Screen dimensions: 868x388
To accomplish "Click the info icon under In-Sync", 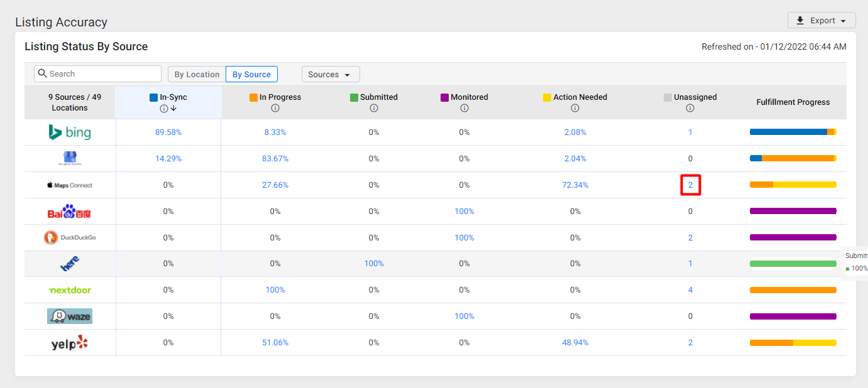I will 164,109.
